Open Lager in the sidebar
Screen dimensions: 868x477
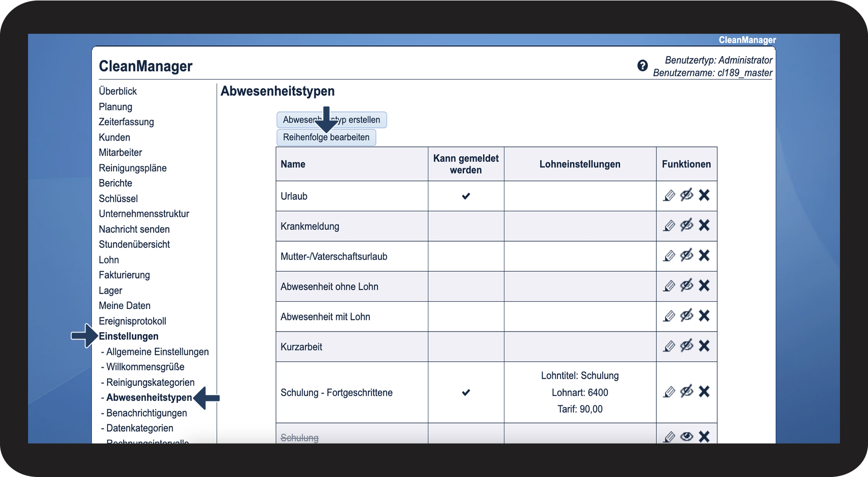pos(111,291)
